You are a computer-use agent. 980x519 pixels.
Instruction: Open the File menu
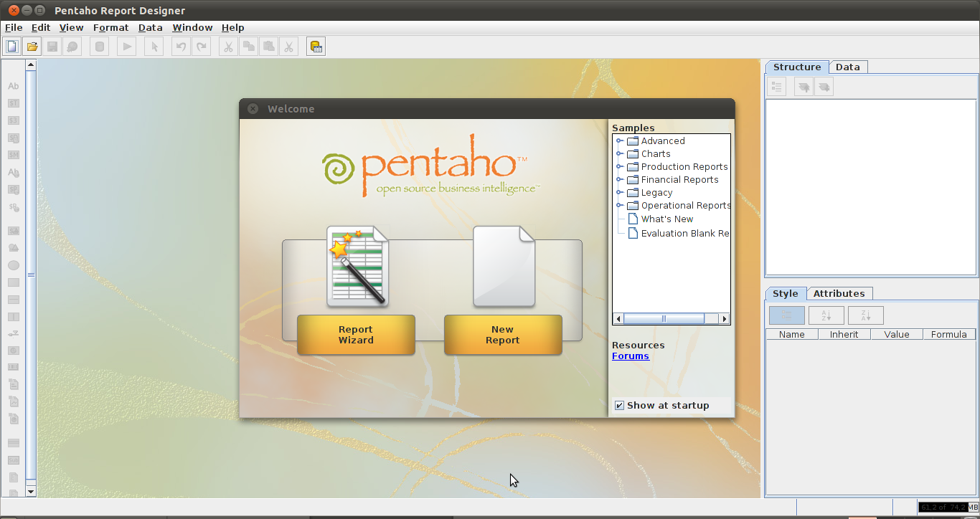point(14,27)
